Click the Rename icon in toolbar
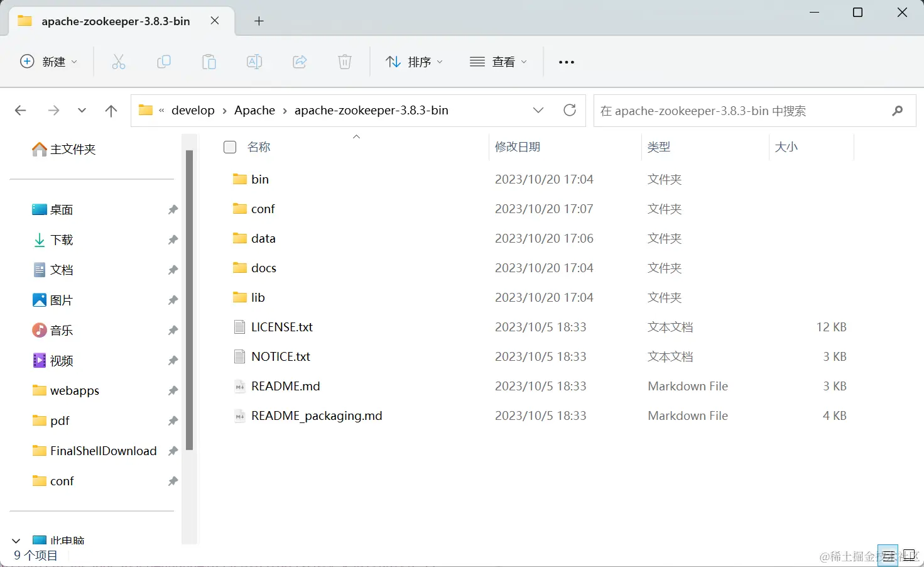Image resolution: width=924 pixels, height=567 pixels. pyautogui.click(x=254, y=62)
